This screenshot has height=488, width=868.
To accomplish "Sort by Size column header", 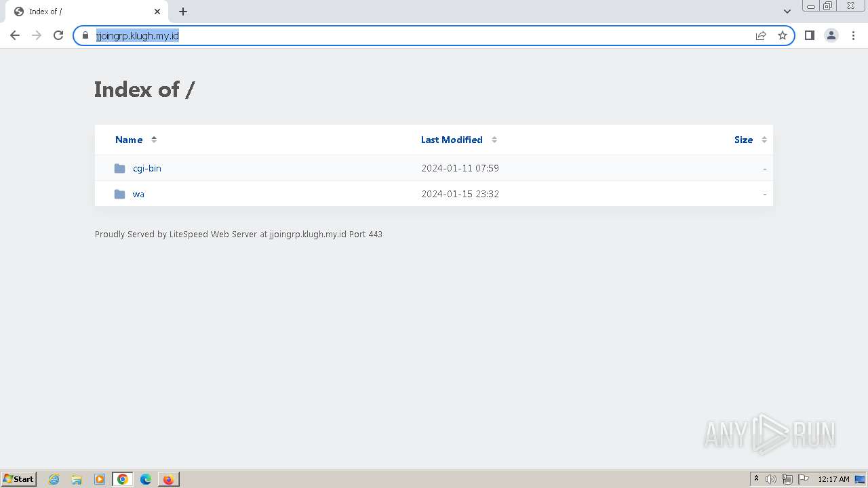I will [x=743, y=140].
